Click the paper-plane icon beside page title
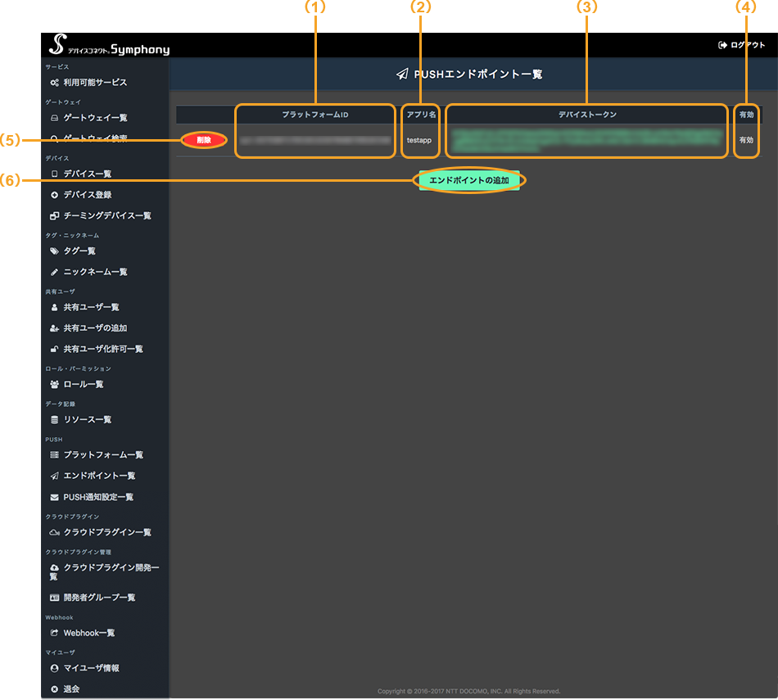 click(402, 75)
